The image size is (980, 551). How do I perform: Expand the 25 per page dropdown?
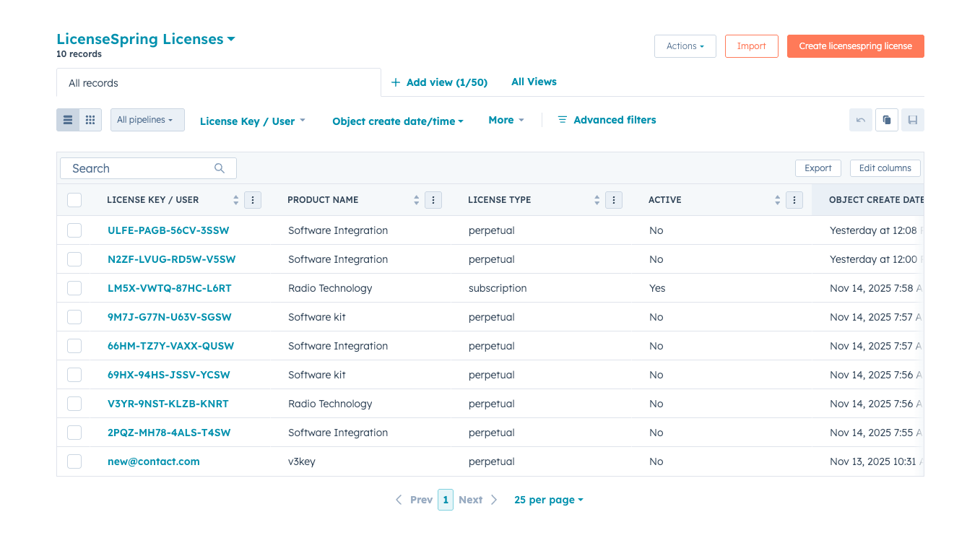tap(548, 500)
